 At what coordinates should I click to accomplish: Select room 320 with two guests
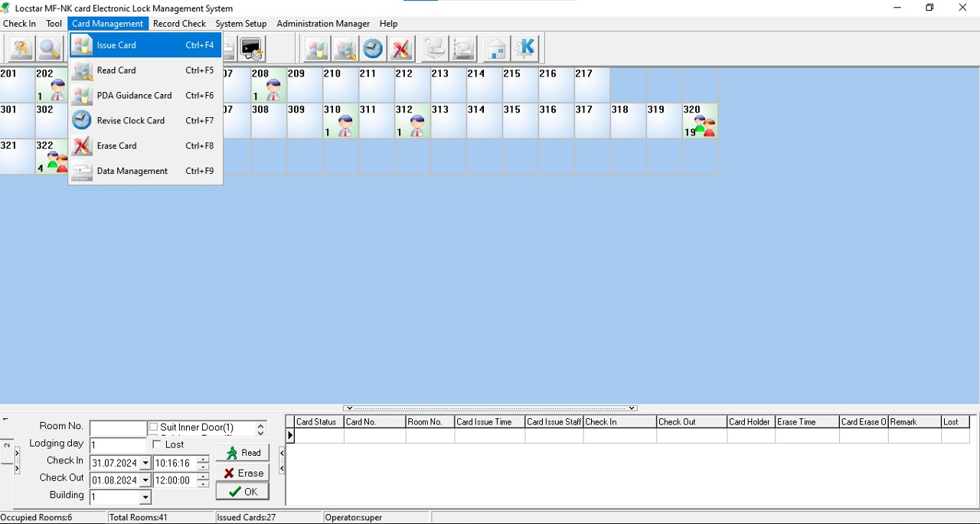[x=701, y=121]
